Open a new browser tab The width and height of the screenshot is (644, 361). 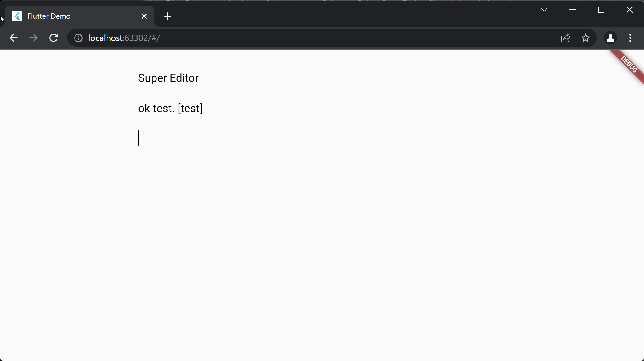(167, 16)
